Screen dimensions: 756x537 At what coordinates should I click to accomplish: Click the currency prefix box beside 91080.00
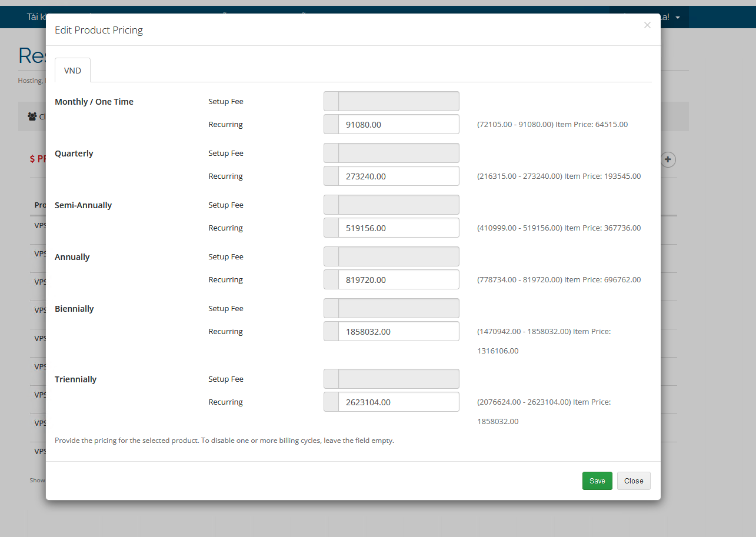pyautogui.click(x=331, y=125)
